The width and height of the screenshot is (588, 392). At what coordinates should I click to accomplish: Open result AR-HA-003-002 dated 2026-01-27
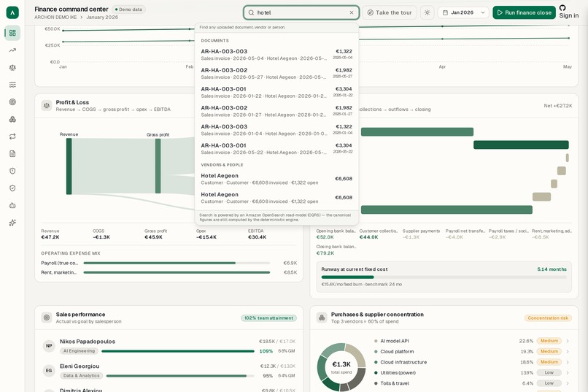[x=276, y=111]
